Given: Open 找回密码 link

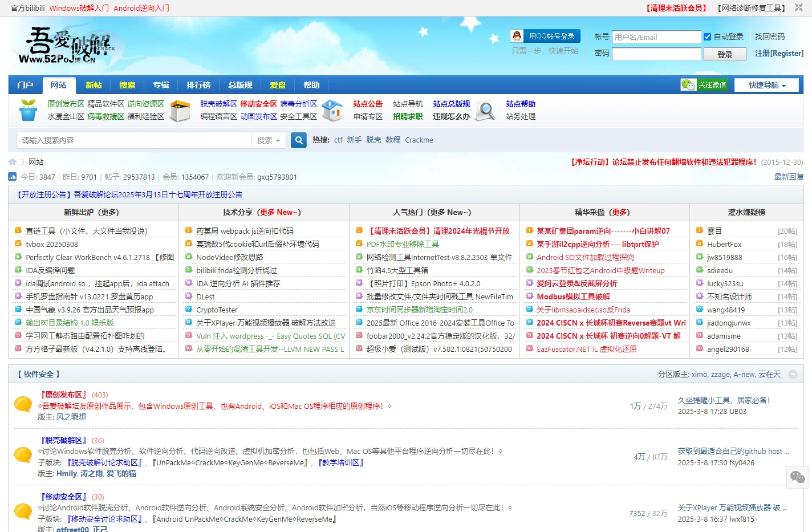Looking at the screenshot, I should [x=770, y=36].
